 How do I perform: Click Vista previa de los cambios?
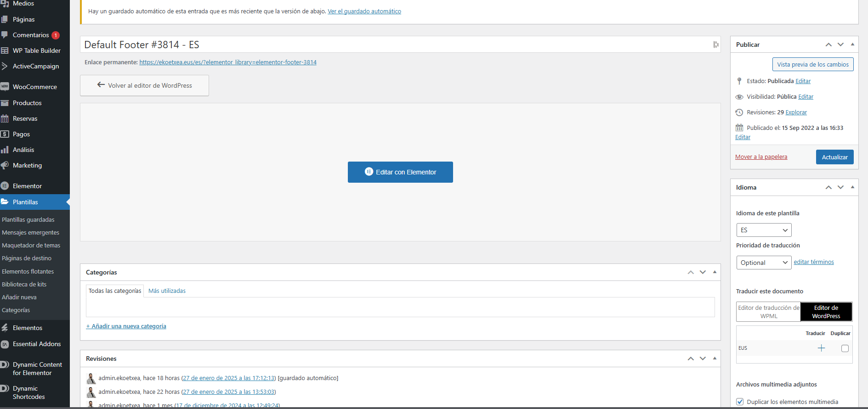coord(813,65)
